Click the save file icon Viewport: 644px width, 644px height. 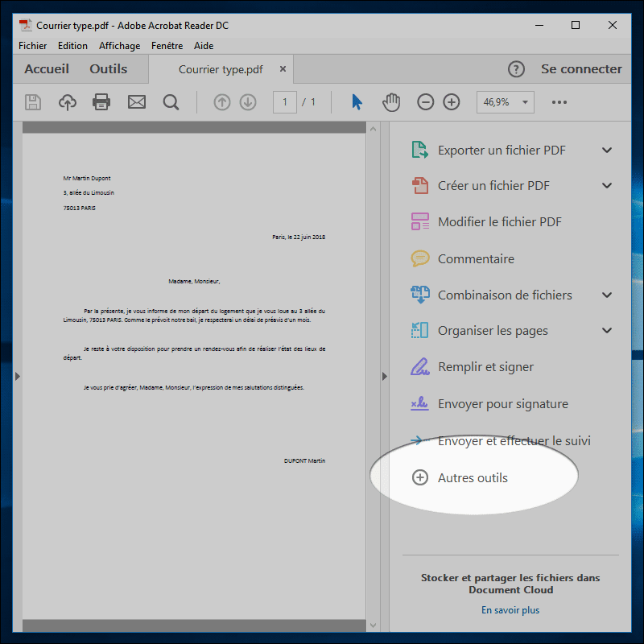click(32, 102)
